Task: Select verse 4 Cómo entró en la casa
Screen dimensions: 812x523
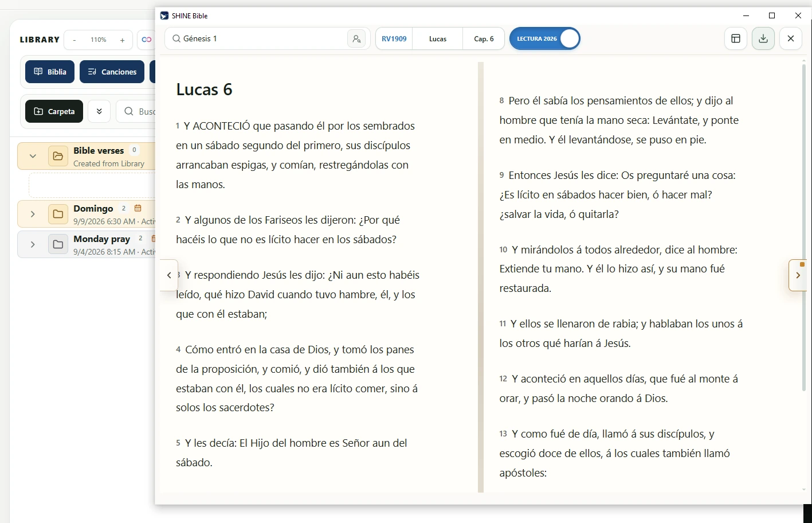Action: pos(297,378)
